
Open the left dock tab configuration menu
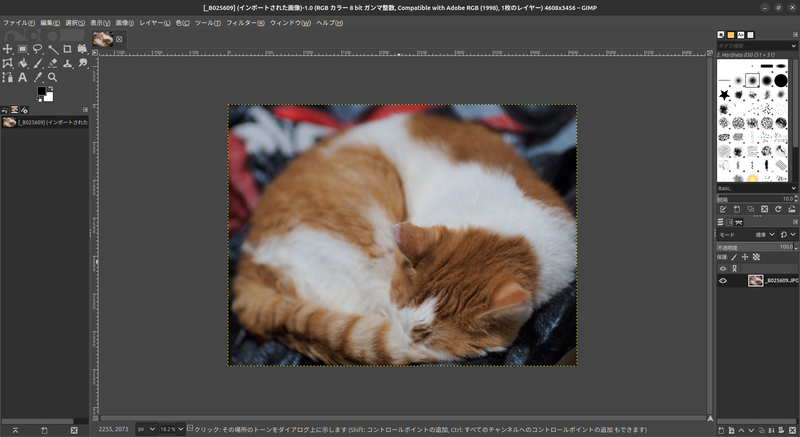[85, 110]
